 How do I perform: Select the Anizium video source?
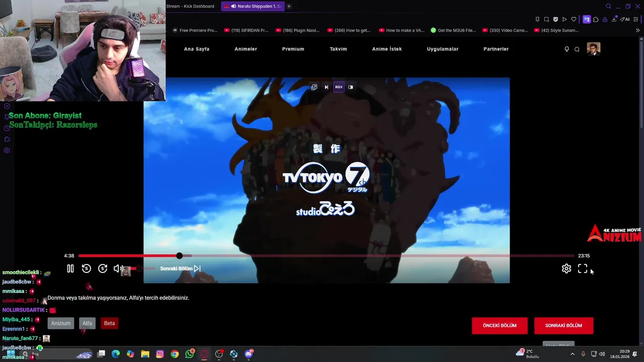pyautogui.click(x=61, y=323)
